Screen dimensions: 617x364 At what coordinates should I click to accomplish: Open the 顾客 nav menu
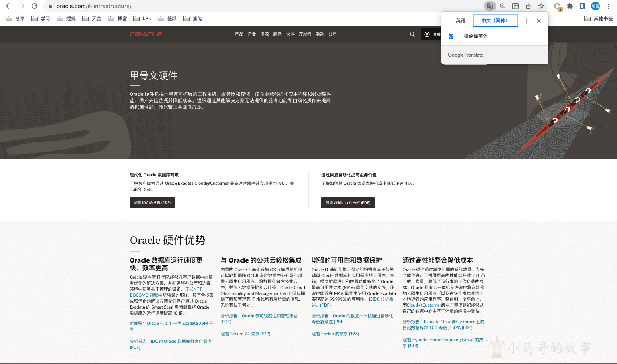pyautogui.click(x=277, y=34)
